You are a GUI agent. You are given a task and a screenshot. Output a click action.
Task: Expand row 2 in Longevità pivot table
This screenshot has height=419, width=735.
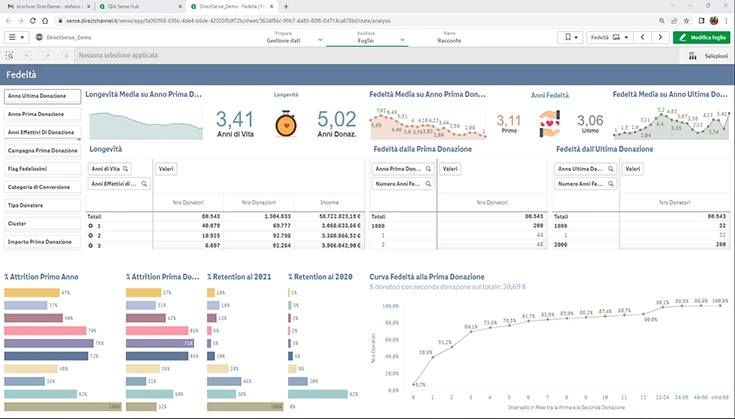[x=90, y=236]
